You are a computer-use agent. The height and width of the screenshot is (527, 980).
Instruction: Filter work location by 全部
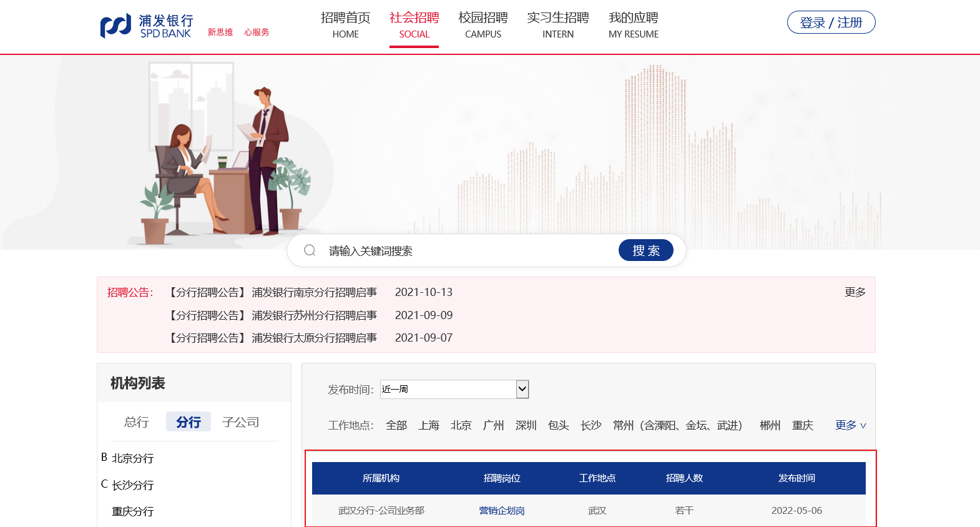[x=396, y=425]
